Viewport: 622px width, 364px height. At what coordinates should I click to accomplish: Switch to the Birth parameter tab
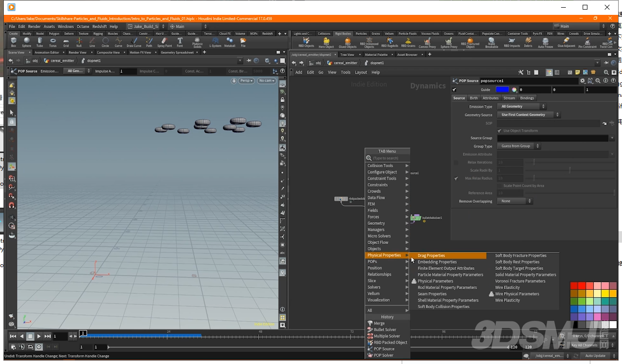(474, 98)
